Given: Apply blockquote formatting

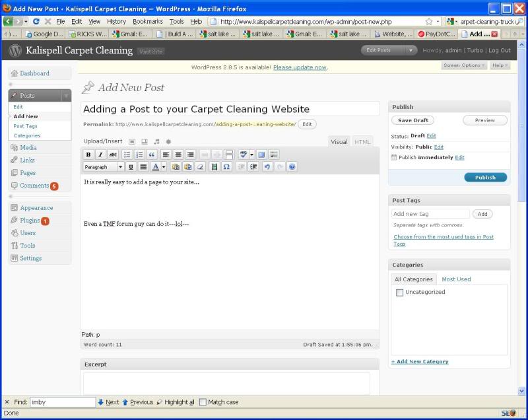Looking at the screenshot, I should point(152,154).
